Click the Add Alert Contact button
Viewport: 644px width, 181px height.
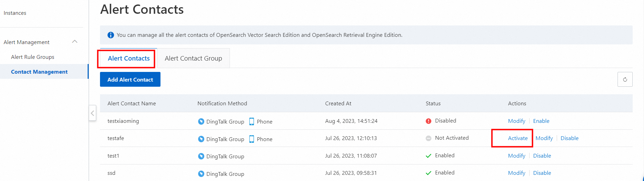click(130, 79)
